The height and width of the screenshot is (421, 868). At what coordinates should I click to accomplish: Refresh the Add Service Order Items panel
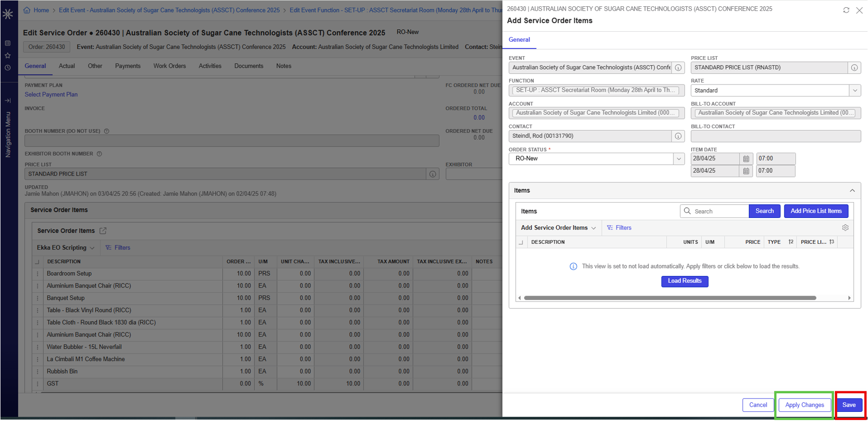point(846,10)
